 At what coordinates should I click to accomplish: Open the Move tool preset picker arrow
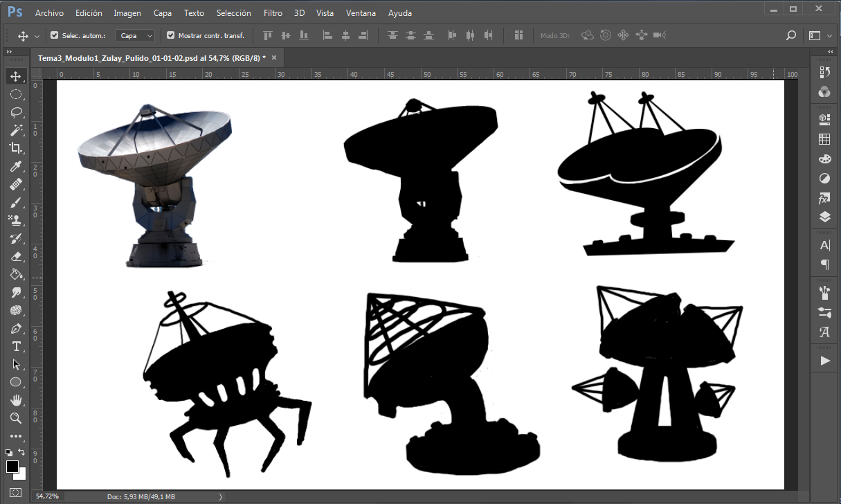(37, 35)
